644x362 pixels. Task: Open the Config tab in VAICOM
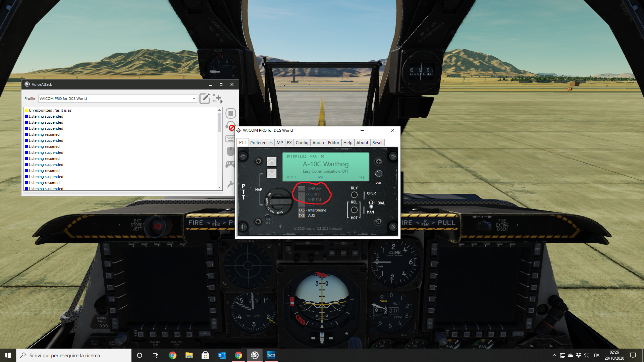(302, 142)
